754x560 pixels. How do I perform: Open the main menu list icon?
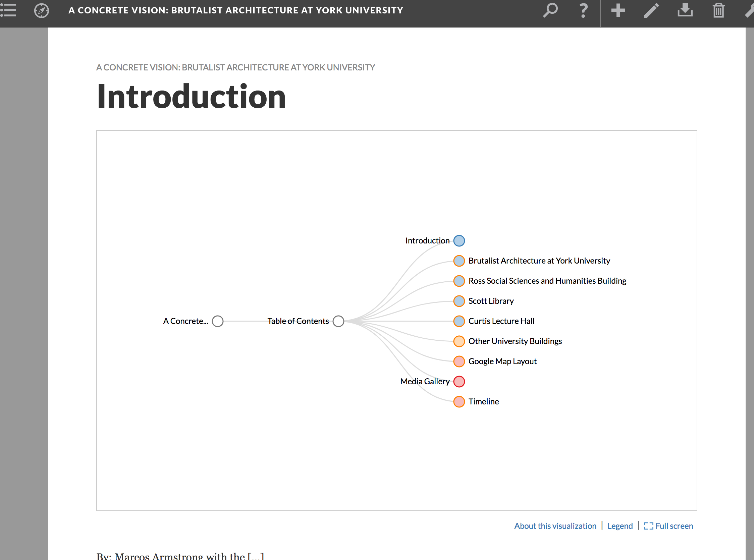click(x=8, y=10)
